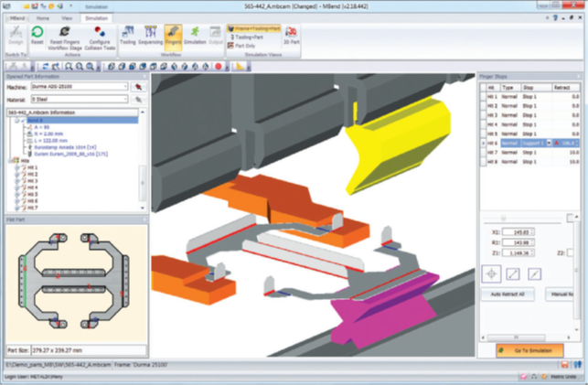
Task: Select the Part Only simulation view
Action: tap(250, 46)
